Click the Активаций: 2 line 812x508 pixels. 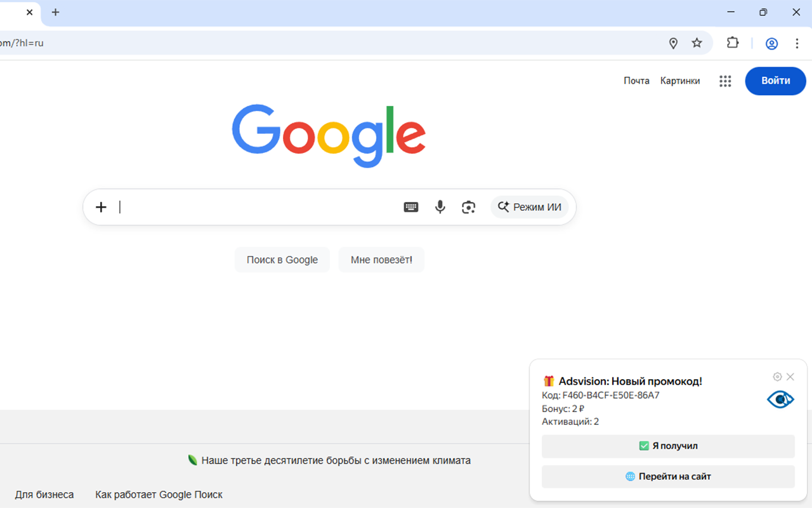coord(570,422)
